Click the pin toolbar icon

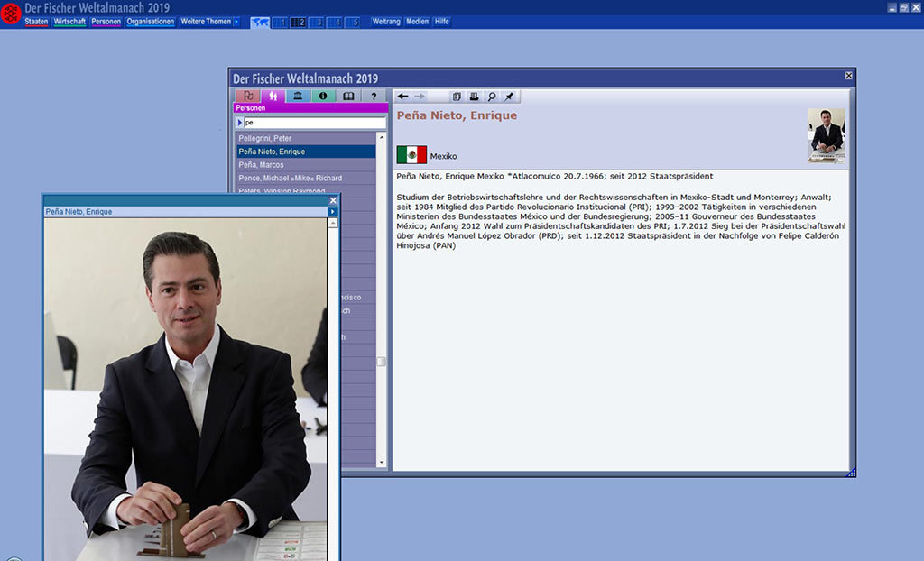click(x=509, y=97)
